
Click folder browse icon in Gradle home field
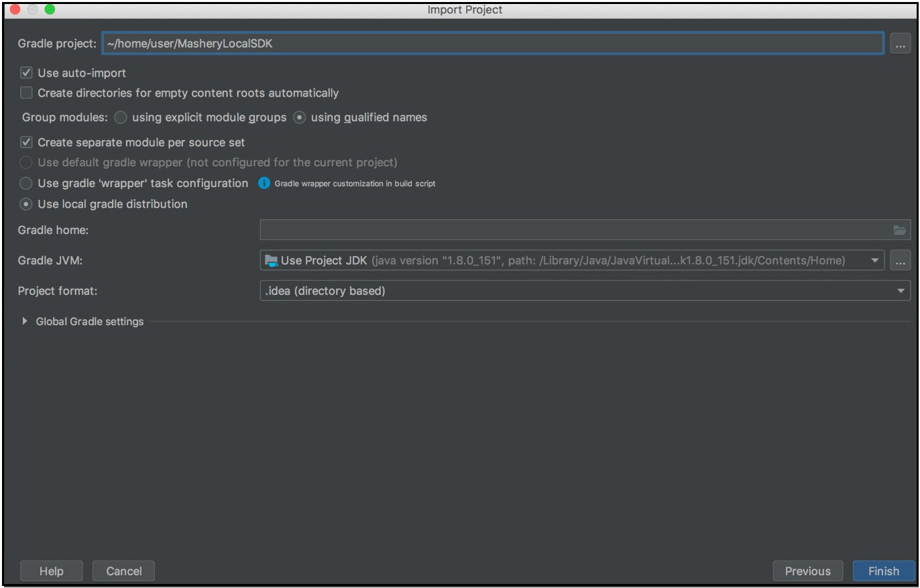[899, 230]
